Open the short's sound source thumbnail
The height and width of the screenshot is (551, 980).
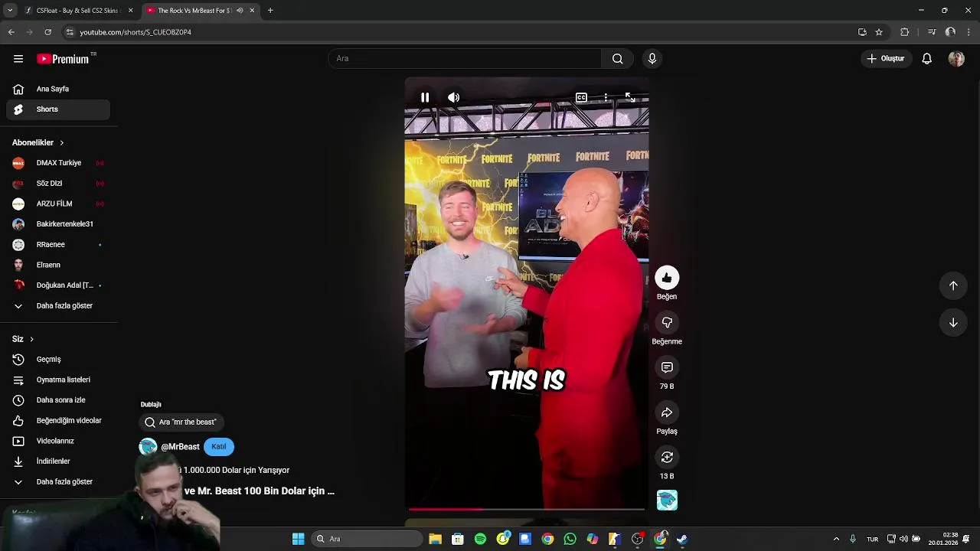(667, 500)
